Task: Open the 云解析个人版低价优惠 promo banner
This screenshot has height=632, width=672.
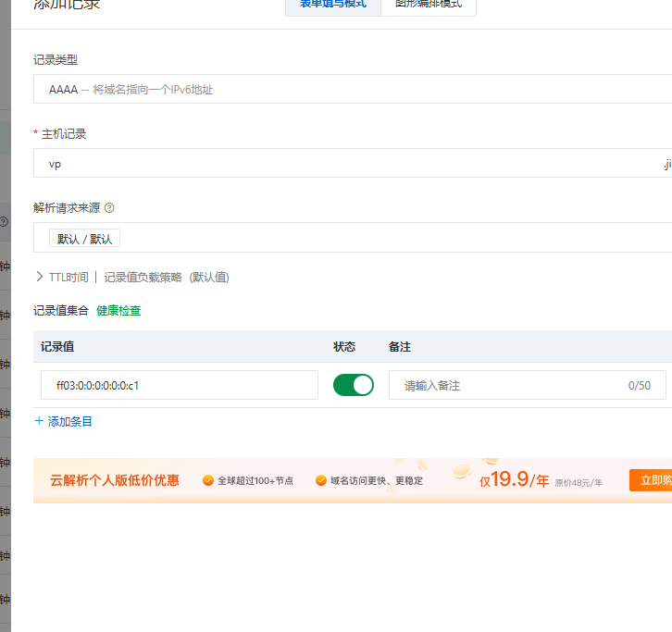Action: click(353, 480)
